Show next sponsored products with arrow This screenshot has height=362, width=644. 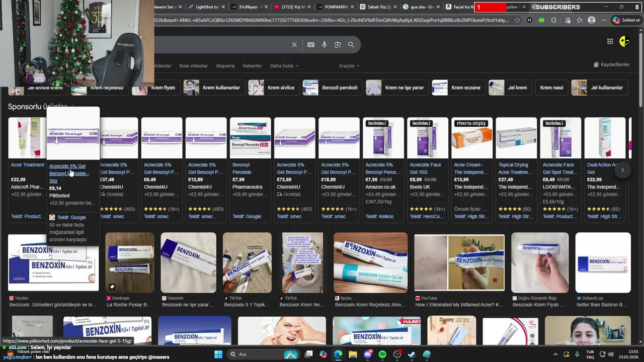(622, 170)
